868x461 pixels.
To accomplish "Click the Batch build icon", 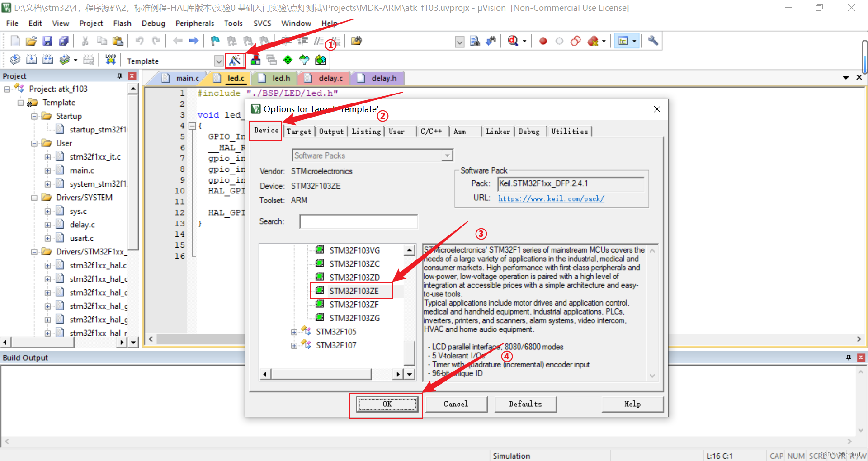I will [65, 60].
